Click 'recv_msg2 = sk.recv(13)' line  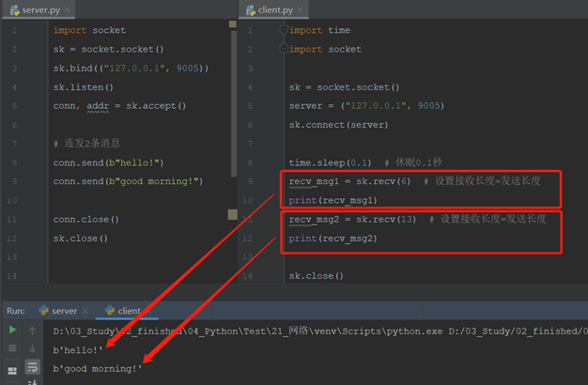coord(352,220)
